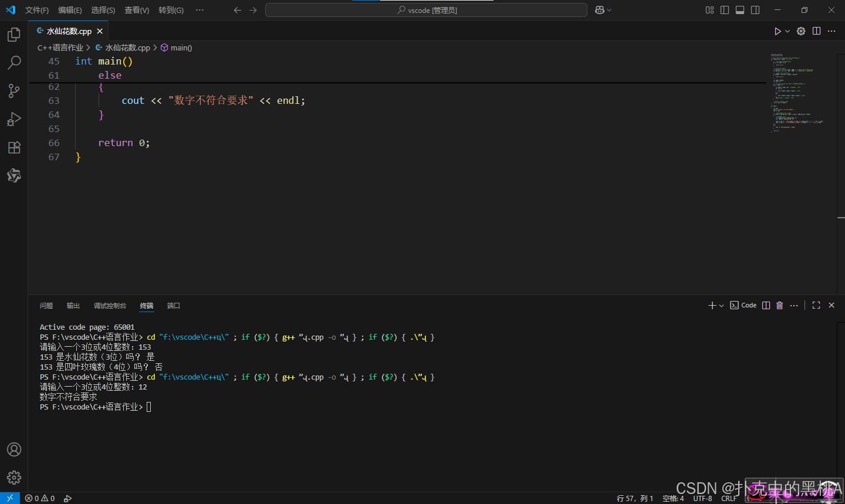Click the VS Code logo icon
Viewport: 845px width, 504px height.
(11, 10)
